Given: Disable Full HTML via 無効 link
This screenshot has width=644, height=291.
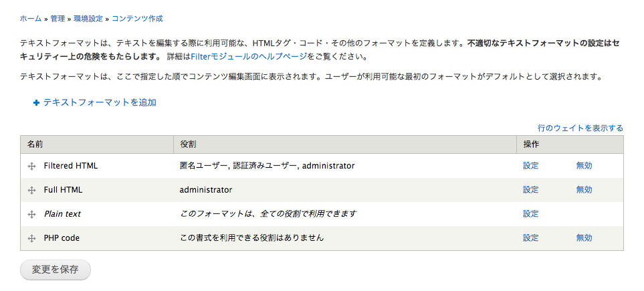Looking at the screenshot, I should pyautogui.click(x=584, y=190).
